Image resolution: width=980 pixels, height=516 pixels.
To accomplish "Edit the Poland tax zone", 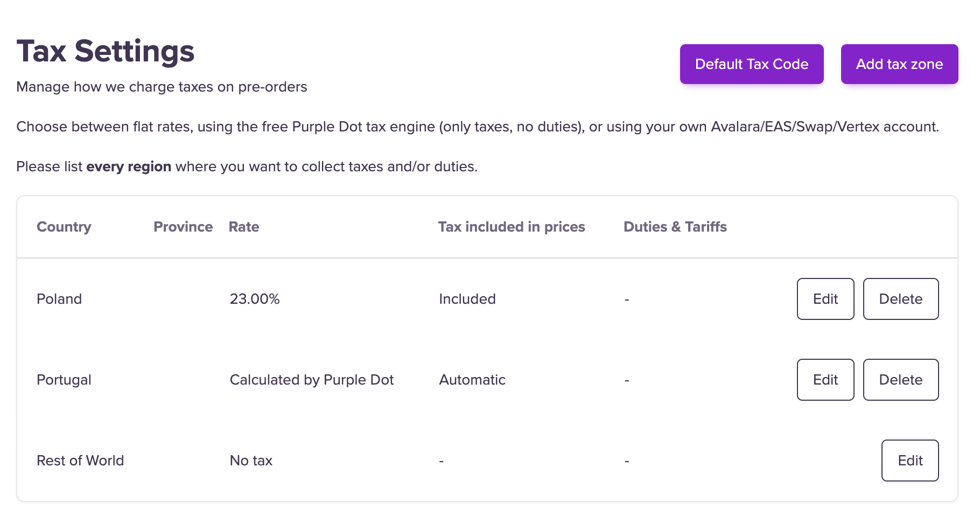I will 825,299.
